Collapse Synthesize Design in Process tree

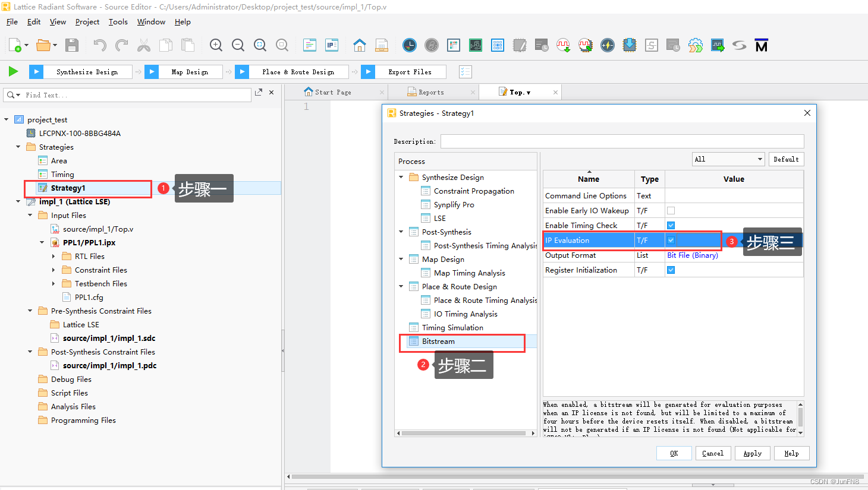click(x=401, y=177)
